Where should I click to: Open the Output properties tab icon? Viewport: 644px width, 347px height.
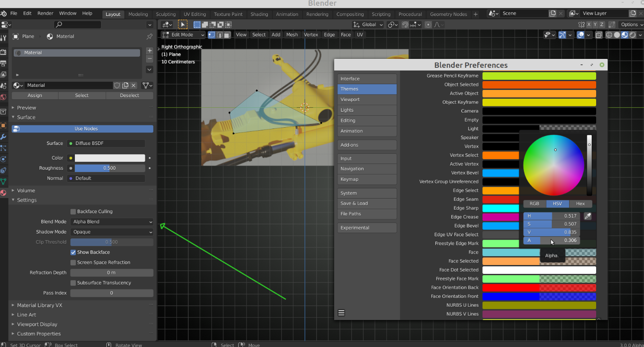(x=4, y=63)
